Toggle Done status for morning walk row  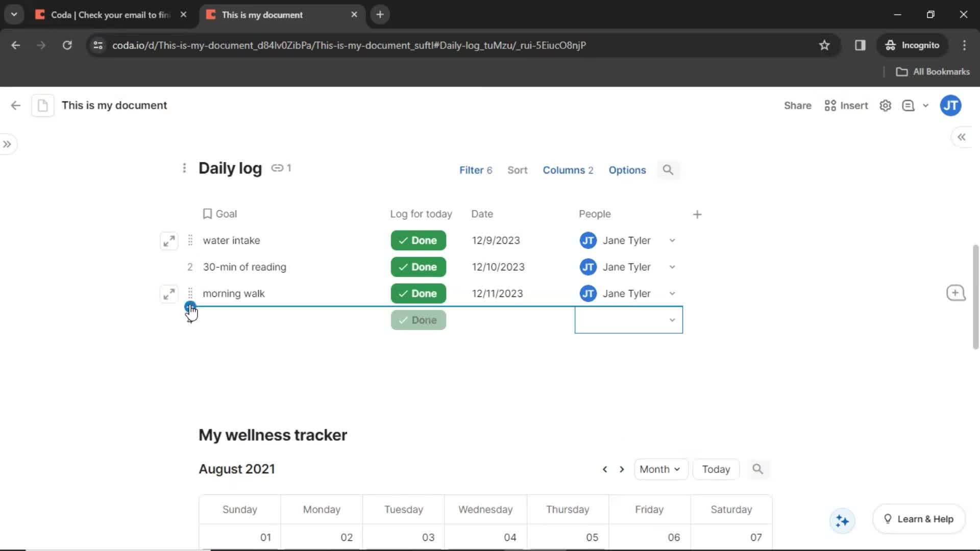pyautogui.click(x=418, y=293)
